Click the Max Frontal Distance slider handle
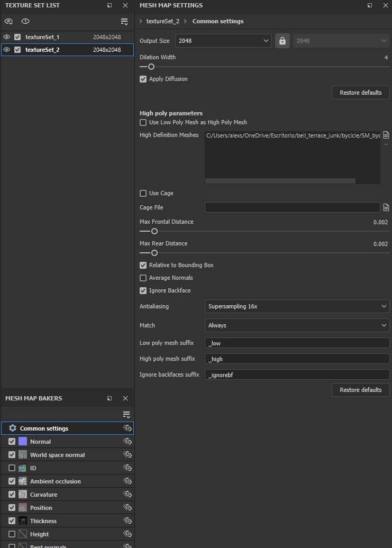 (154, 231)
